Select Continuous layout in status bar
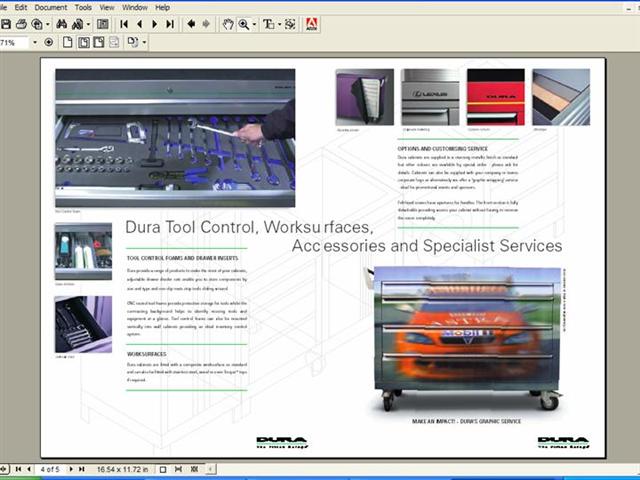640x480 pixels. pyautogui.click(x=178, y=469)
